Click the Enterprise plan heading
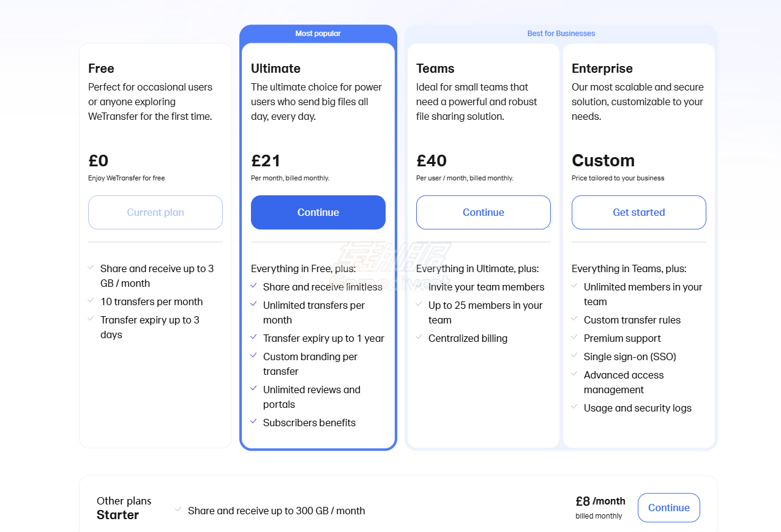The width and height of the screenshot is (781, 532). point(602,68)
